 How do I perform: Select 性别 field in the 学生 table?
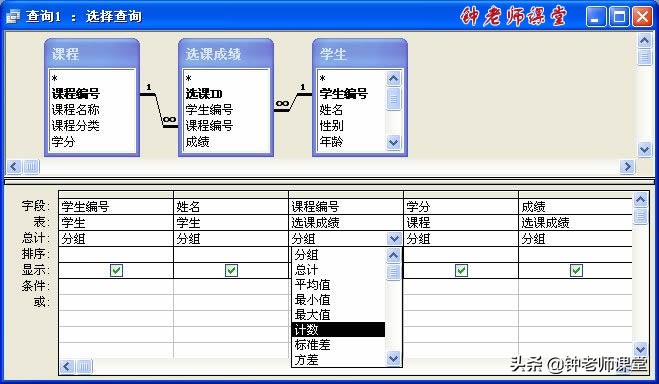click(331, 126)
